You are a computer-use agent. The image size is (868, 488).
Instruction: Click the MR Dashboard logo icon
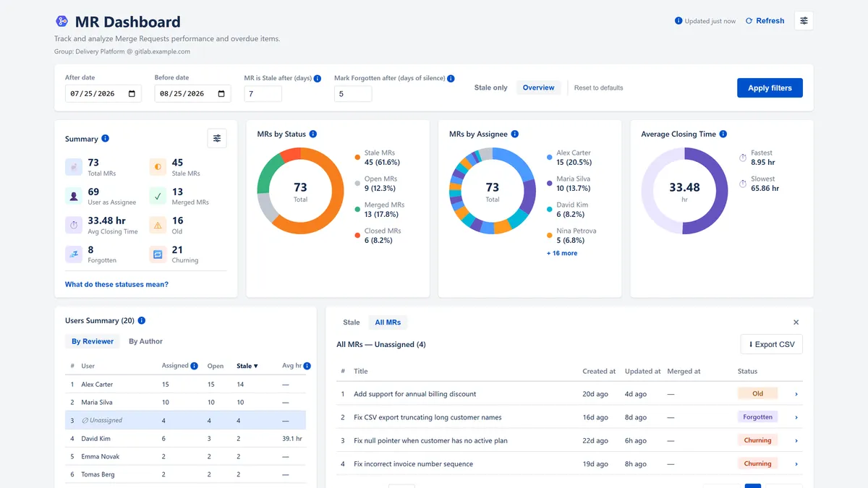coord(61,22)
